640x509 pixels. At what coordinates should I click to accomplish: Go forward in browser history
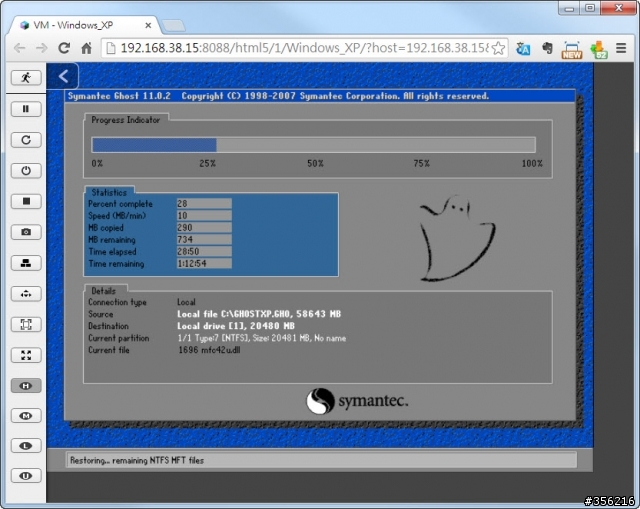coord(42,48)
